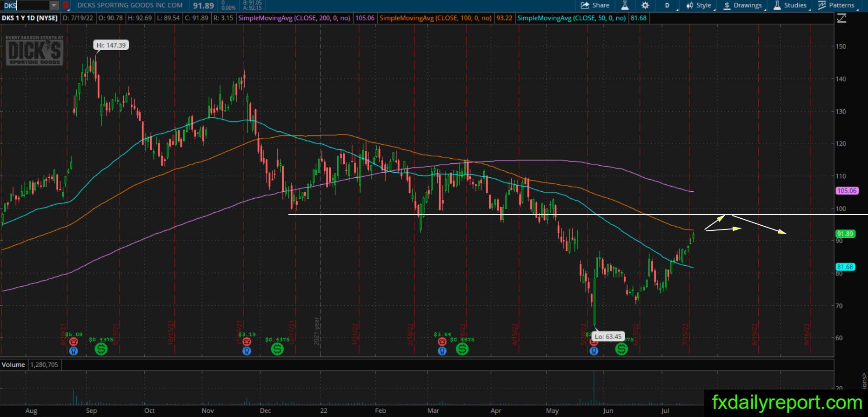Expand the symbol selector dropdown arrow

click(x=54, y=6)
